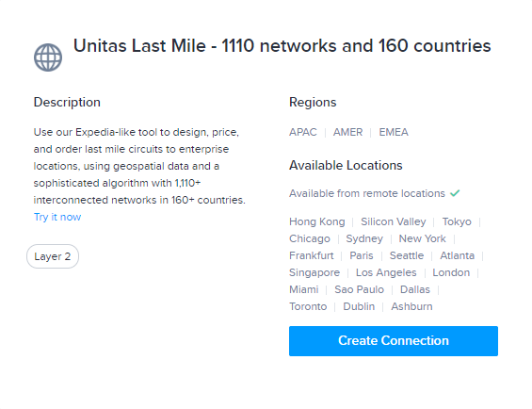532x409 pixels.
Task: Click the globe icon beside the title
Action: pos(48,57)
